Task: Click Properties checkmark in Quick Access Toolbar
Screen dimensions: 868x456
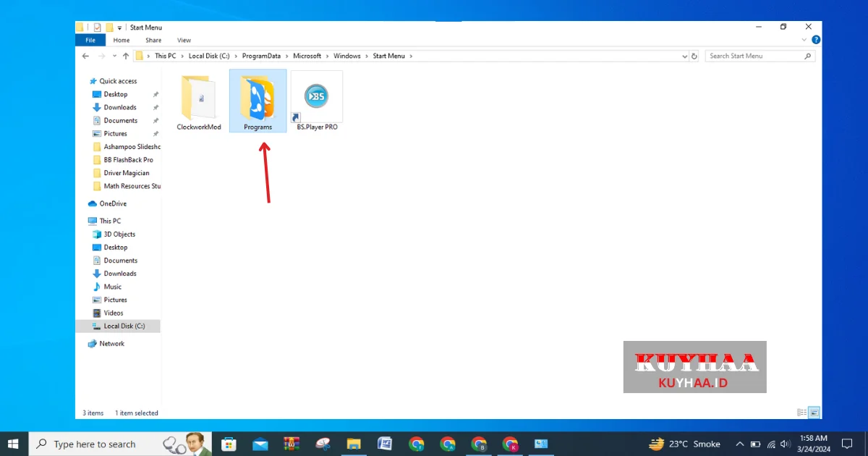Action: (98, 28)
